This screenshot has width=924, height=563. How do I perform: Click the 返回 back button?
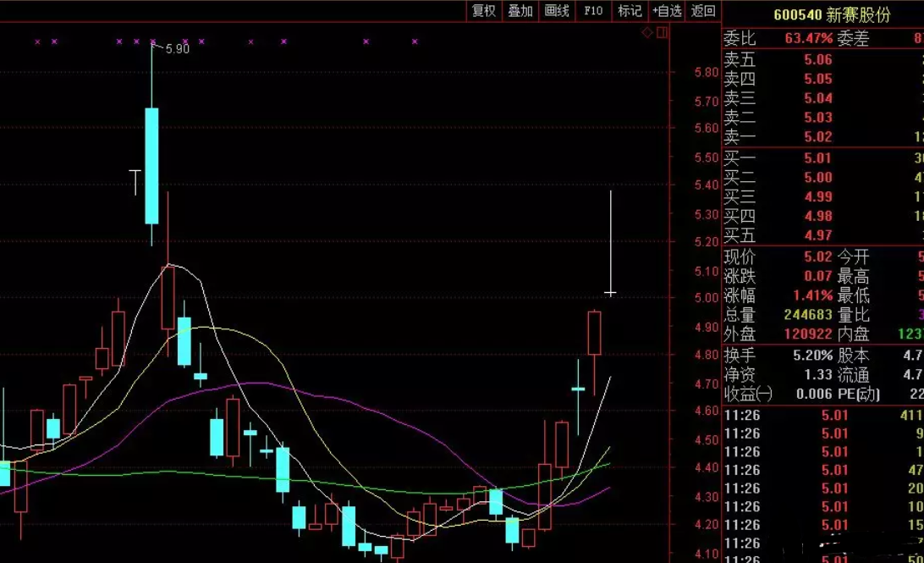(703, 11)
